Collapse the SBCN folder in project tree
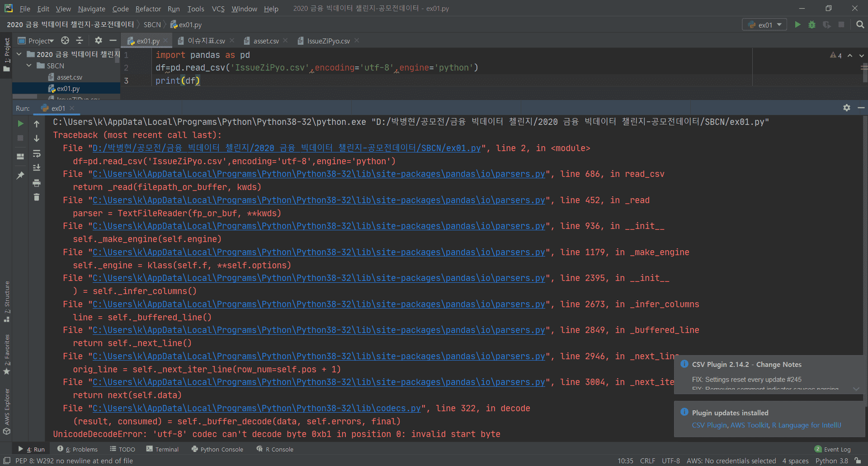The height and width of the screenshot is (466, 868). coord(29,66)
